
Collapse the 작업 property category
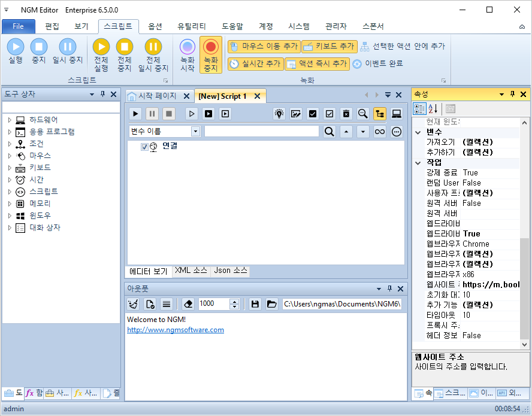[x=418, y=163]
